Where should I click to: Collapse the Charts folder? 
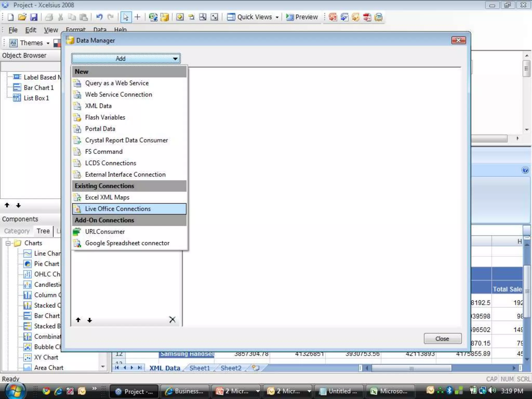pyautogui.click(x=8, y=243)
